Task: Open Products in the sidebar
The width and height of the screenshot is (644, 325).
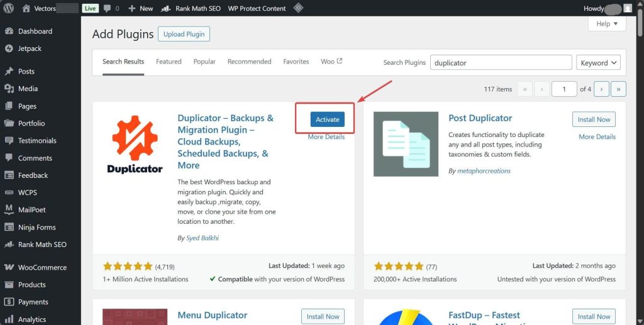Action: tap(31, 285)
